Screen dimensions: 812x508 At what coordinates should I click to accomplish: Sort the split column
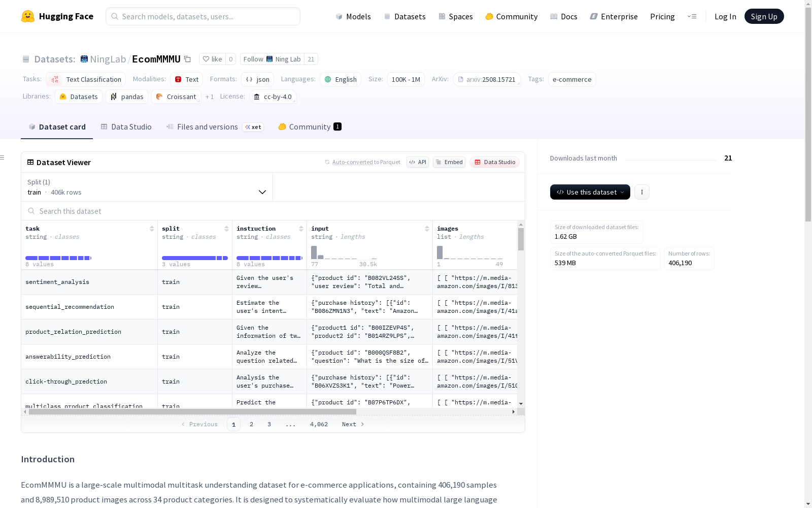coord(226,229)
